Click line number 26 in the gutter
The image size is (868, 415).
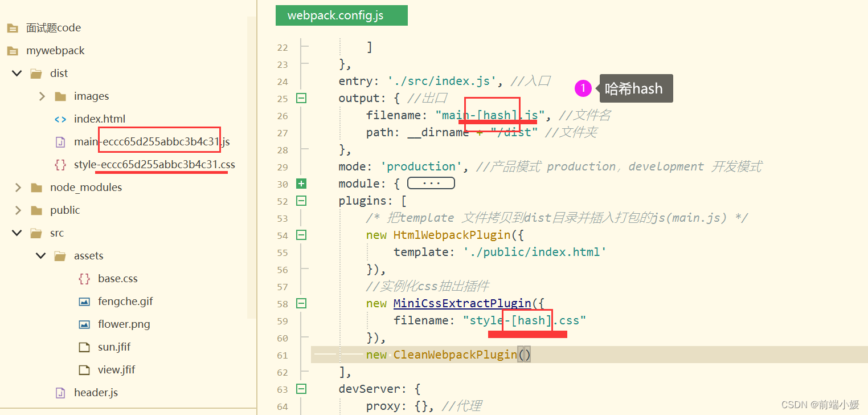click(x=282, y=116)
